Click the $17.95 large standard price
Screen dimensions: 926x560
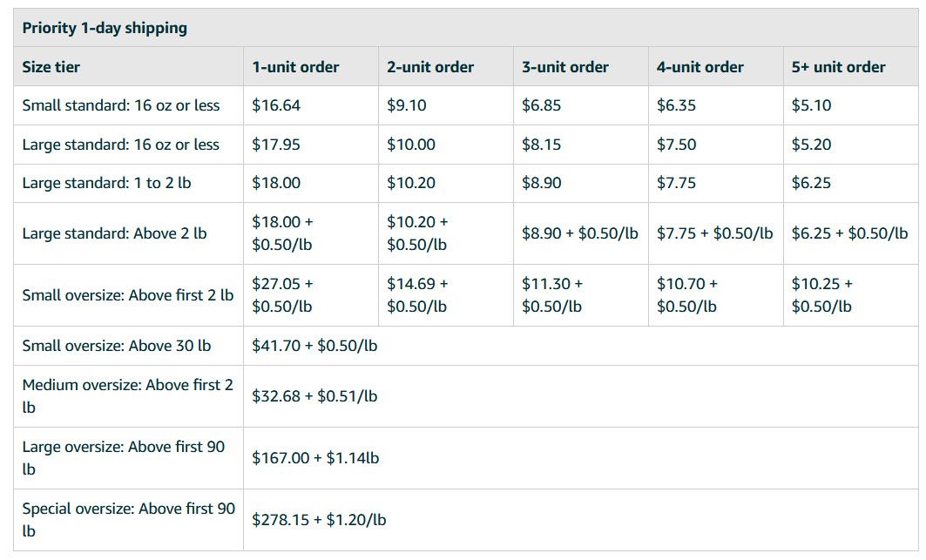pyautogui.click(x=276, y=145)
